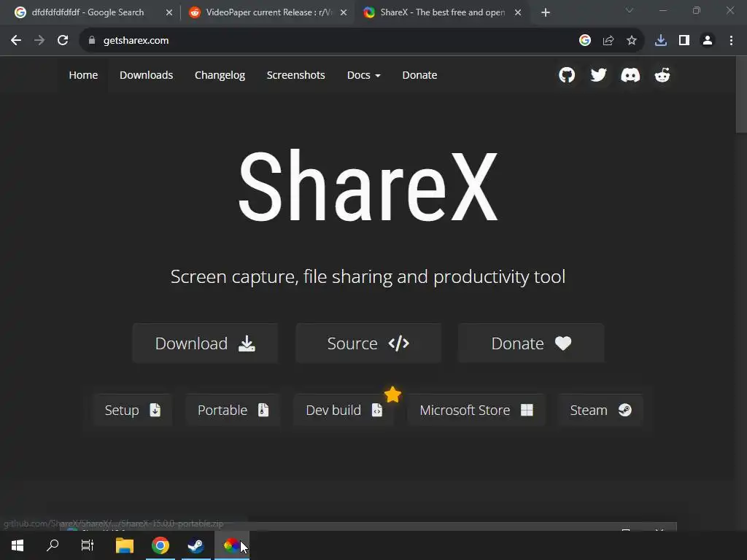Open taskbar Search
This screenshot has height=560, width=747.
(x=53, y=545)
